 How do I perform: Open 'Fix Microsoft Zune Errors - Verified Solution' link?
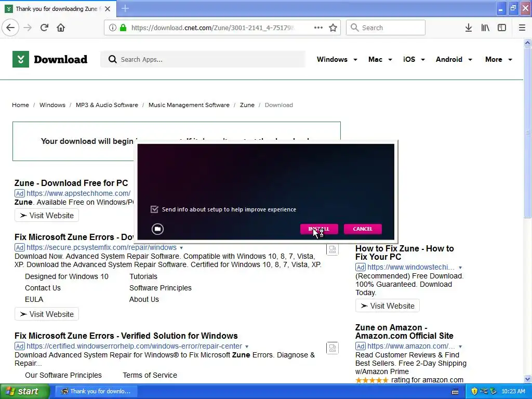(126, 336)
